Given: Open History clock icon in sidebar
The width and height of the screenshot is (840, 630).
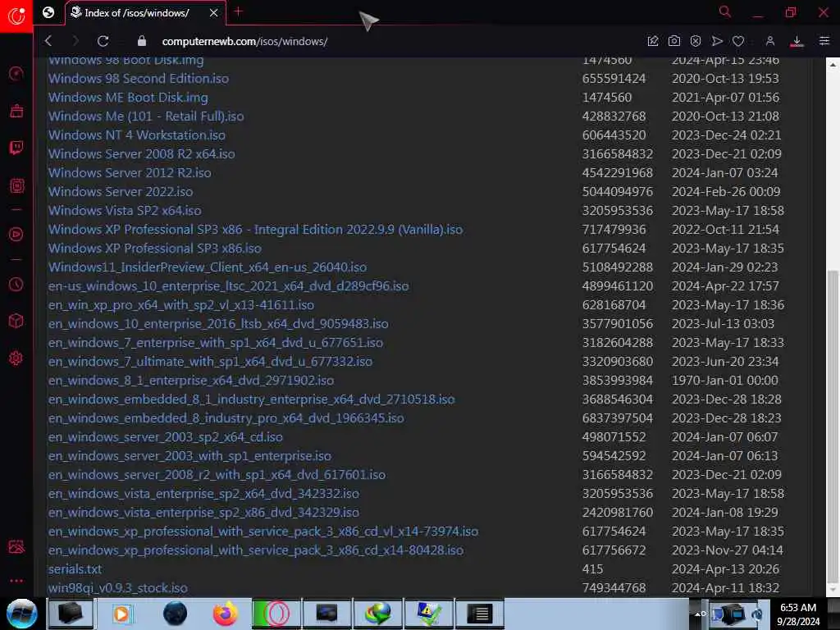Looking at the screenshot, I should [16, 284].
